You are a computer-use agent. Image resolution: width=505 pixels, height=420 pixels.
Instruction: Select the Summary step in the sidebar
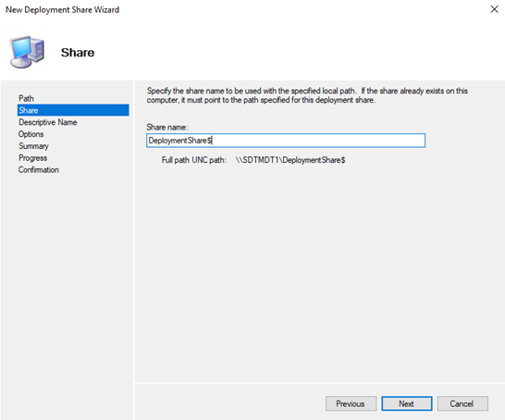(x=33, y=146)
